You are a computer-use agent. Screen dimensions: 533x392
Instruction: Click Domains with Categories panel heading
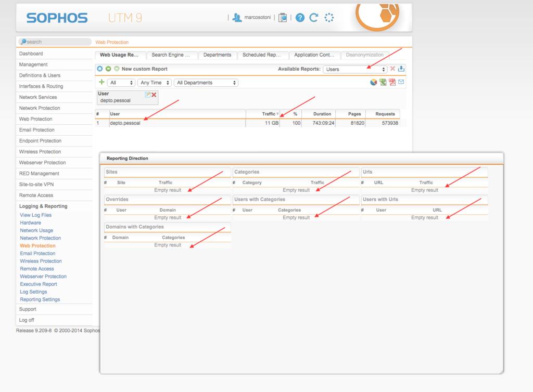tap(135, 227)
